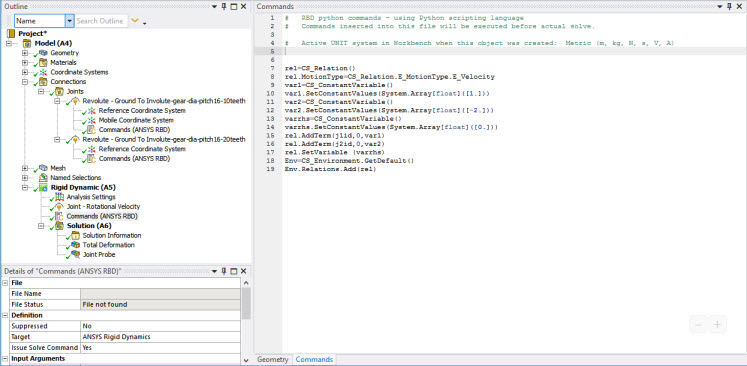Click the Solution Information icon
Screen dimensions: 747x366
coord(75,235)
